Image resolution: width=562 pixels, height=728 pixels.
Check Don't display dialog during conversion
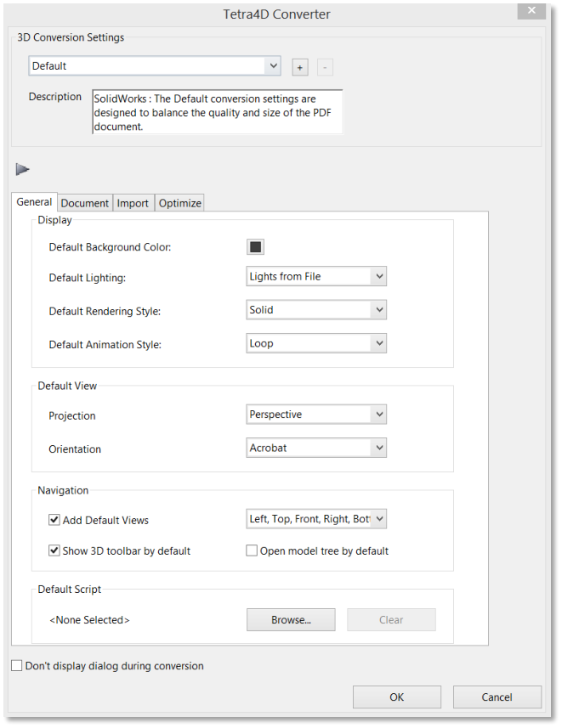click(17, 665)
